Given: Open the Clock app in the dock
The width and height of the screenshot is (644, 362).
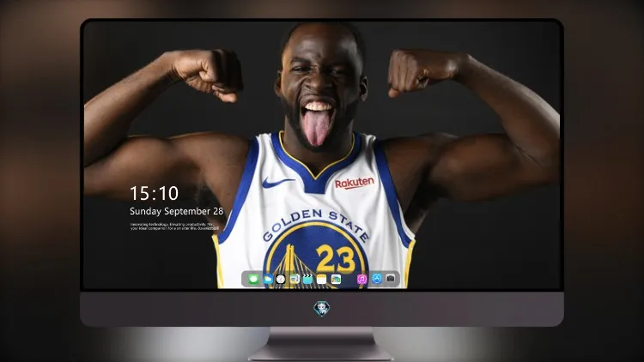Looking at the screenshot, I should pos(281,280).
